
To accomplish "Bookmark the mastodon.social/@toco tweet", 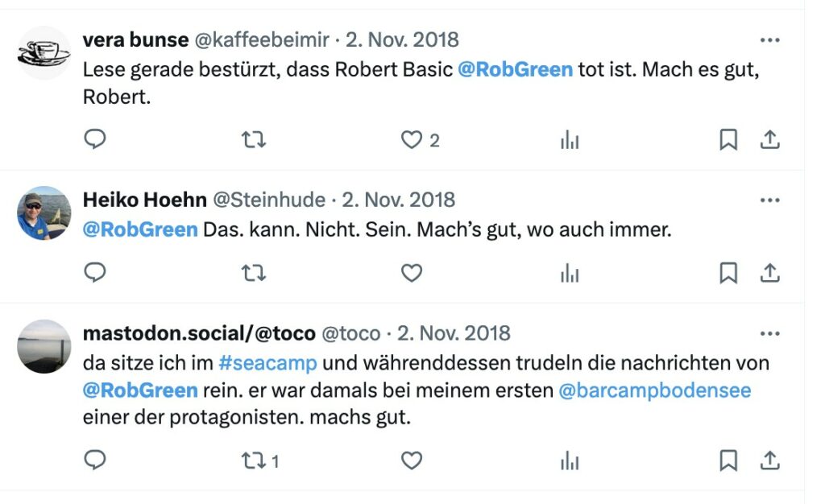I will tap(728, 461).
